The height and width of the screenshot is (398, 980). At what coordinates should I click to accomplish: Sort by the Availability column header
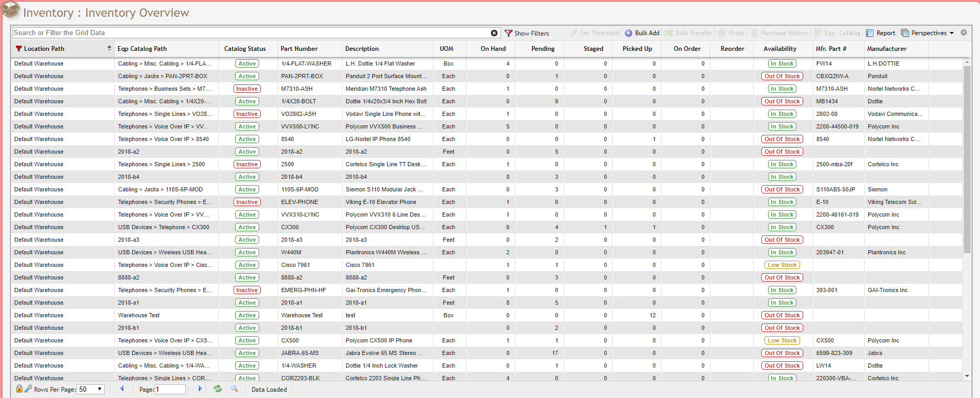click(x=780, y=49)
